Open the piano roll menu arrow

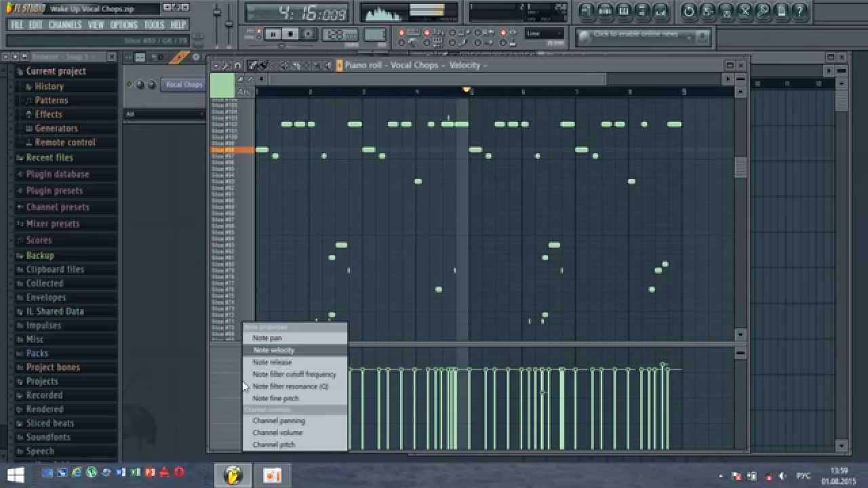(x=215, y=66)
